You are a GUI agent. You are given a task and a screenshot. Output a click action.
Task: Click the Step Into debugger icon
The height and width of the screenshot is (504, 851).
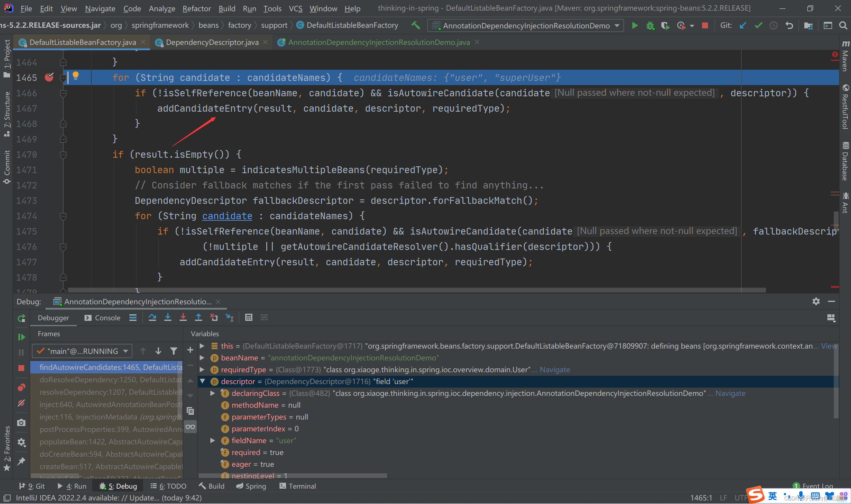[x=168, y=318]
